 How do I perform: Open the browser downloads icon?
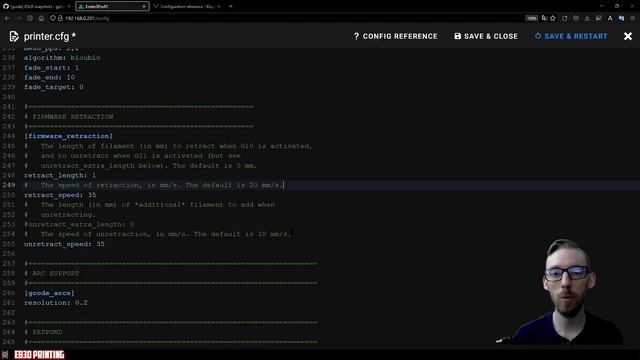coord(587,18)
